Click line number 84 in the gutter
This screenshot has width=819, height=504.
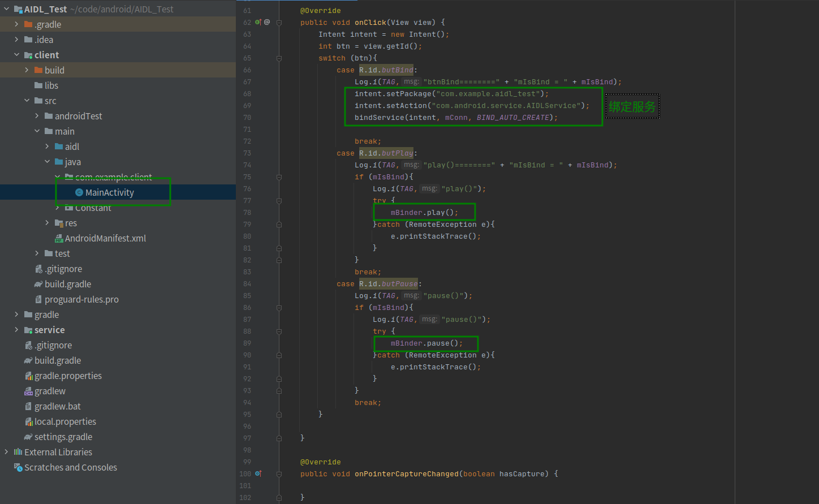tap(247, 284)
